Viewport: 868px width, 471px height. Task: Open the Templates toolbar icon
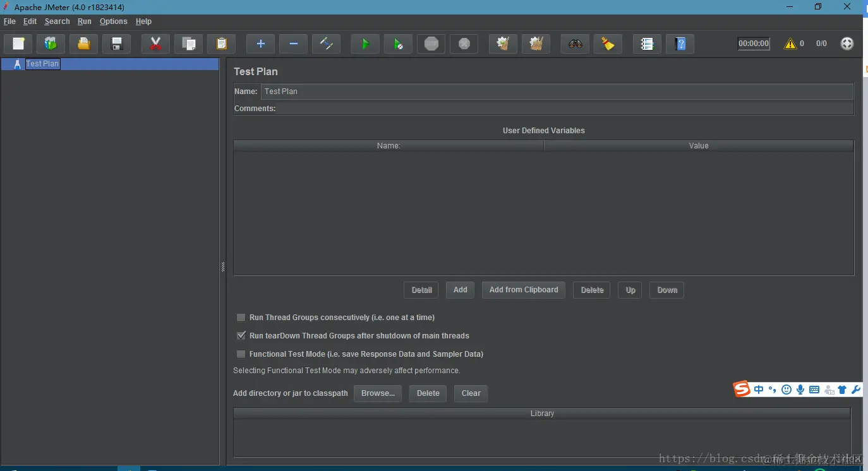[x=51, y=44]
